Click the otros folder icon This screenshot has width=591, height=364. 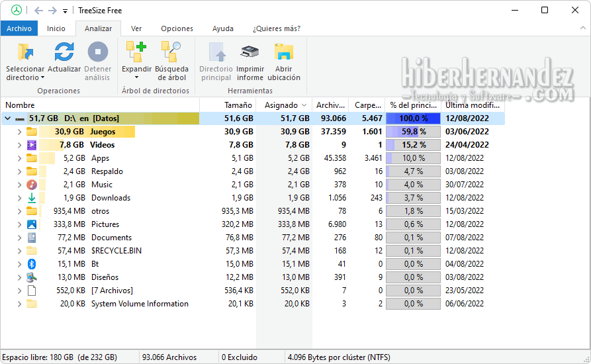tap(32, 211)
